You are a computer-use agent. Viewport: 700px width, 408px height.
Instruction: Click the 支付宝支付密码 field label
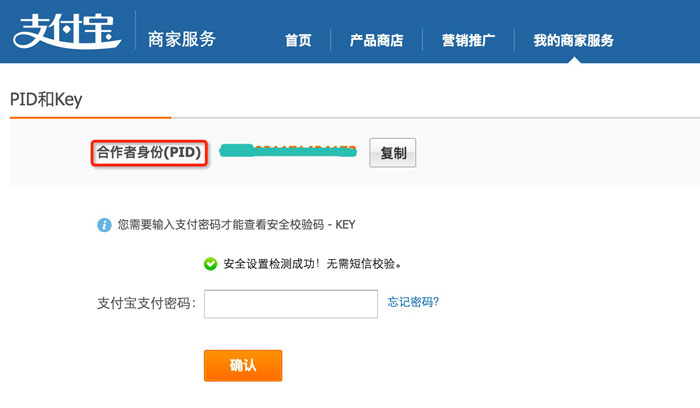(x=146, y=304)
